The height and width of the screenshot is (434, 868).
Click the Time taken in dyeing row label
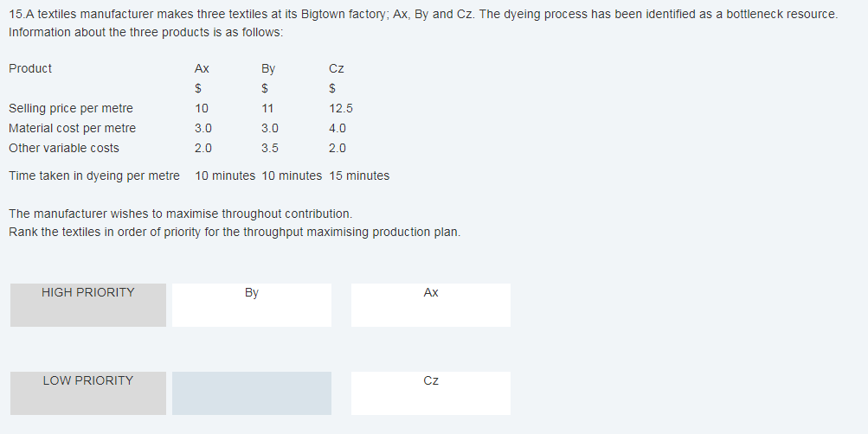(x=94, y=176)
